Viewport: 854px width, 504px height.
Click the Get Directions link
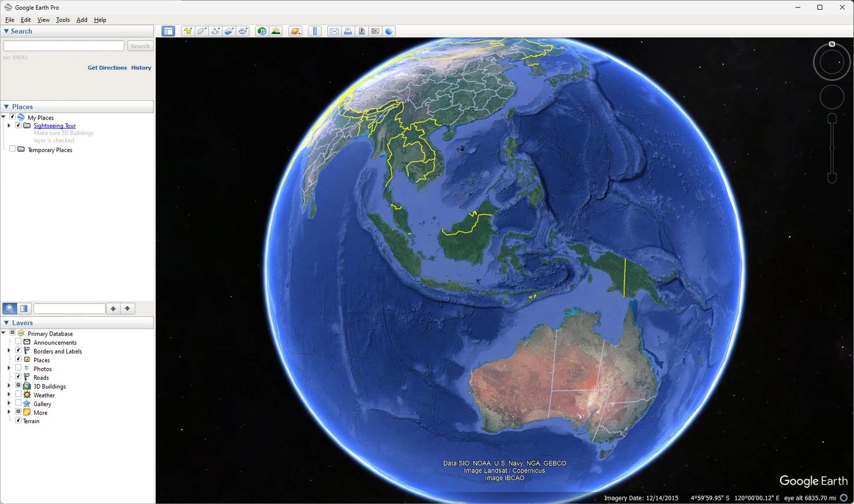[107, 68]
